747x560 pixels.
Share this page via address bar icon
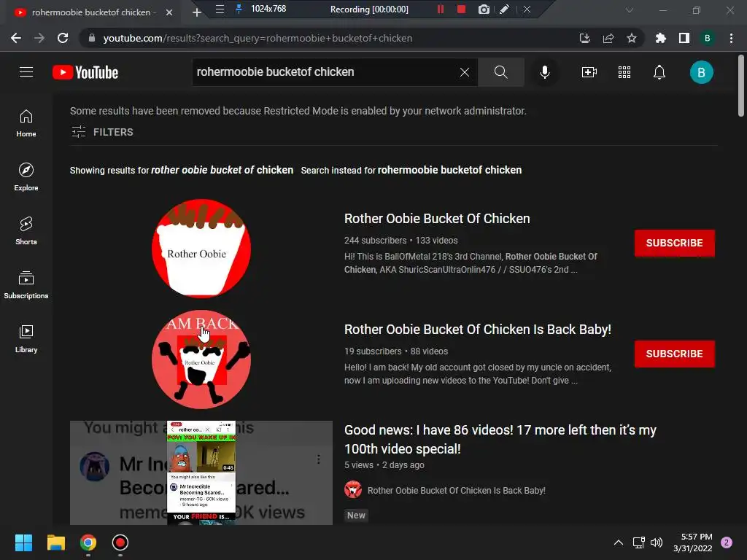pos(608,38)
